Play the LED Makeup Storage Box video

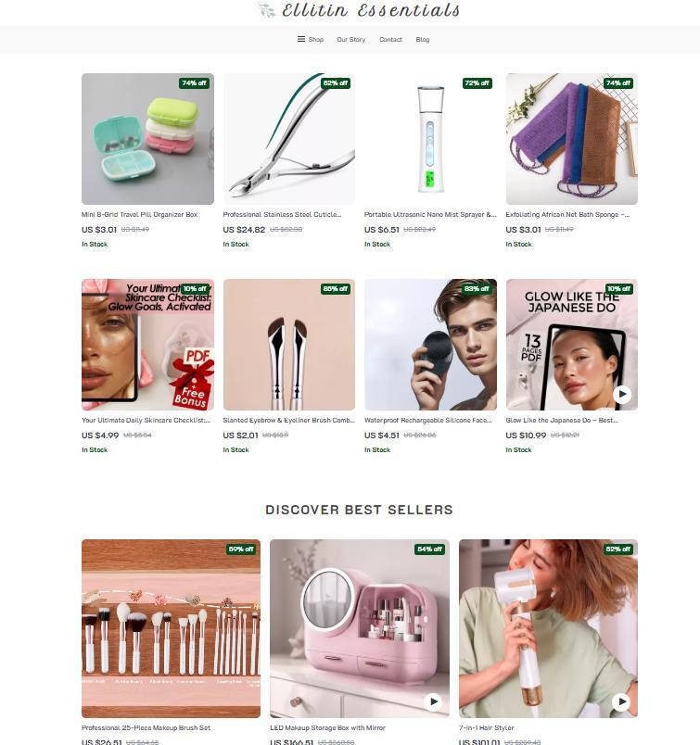tap(433, 701)
